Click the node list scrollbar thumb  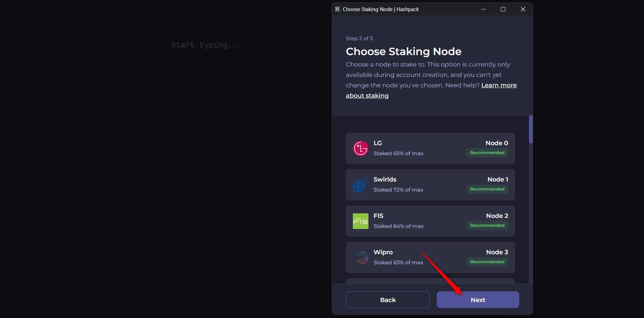click(531, 129)
